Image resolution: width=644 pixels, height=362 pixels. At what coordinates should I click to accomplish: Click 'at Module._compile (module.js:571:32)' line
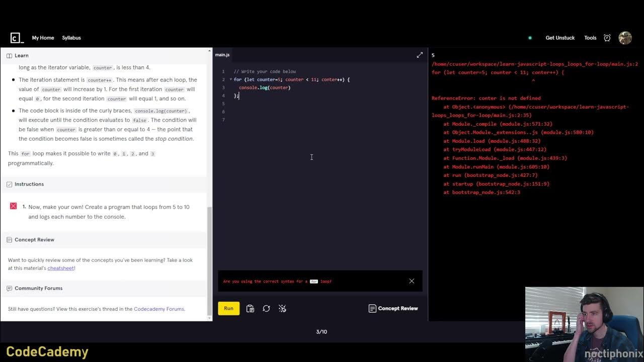pyautogui.click(x=498, y=124)
